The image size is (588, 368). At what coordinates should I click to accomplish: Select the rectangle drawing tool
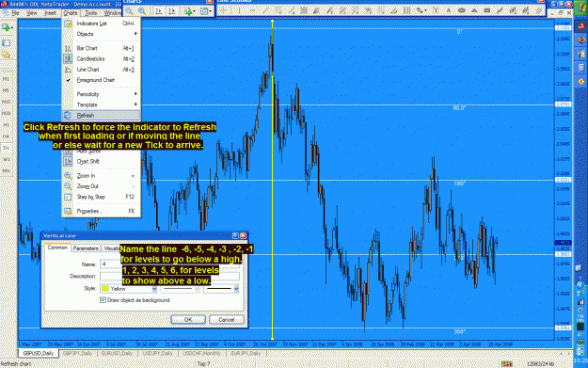click(x=487, y=10)
